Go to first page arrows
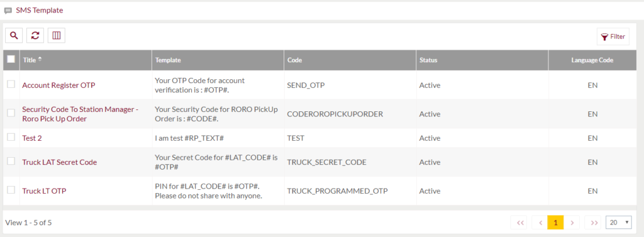This screenshot has height=237, width=644. 519,223
